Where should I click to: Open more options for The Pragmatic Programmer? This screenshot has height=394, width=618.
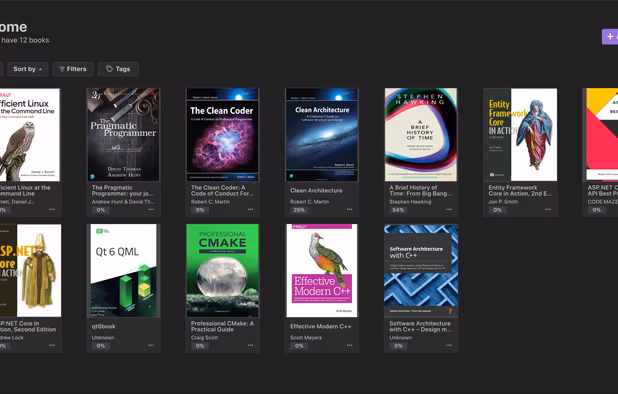151,210
